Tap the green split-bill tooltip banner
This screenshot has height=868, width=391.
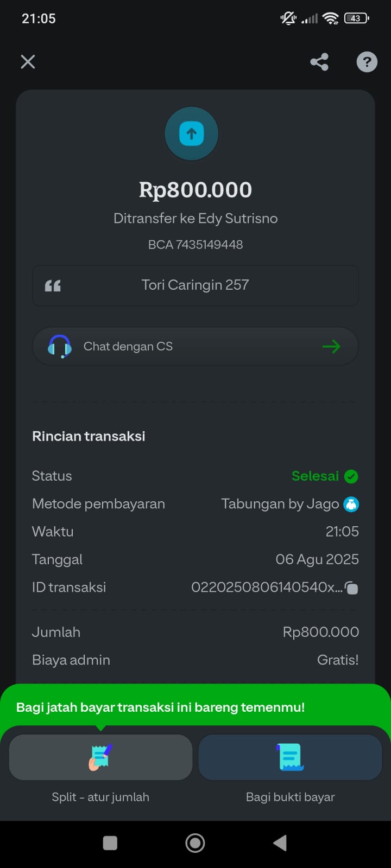coord(161,707)
